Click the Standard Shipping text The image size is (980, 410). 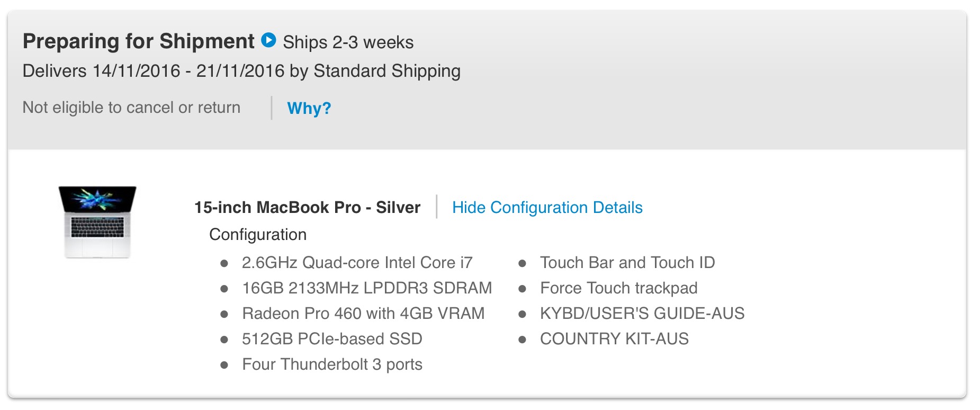point(387,71)
